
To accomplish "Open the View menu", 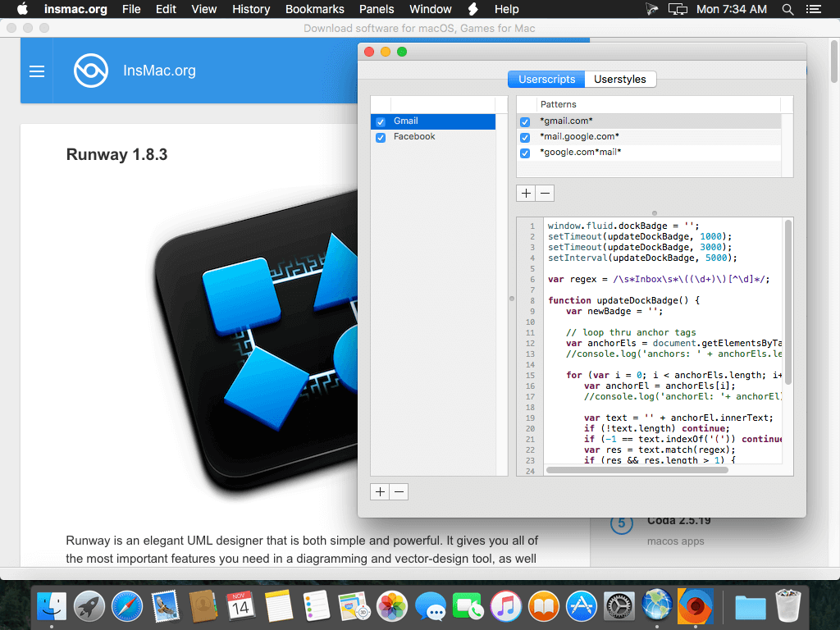I will 204,9.
